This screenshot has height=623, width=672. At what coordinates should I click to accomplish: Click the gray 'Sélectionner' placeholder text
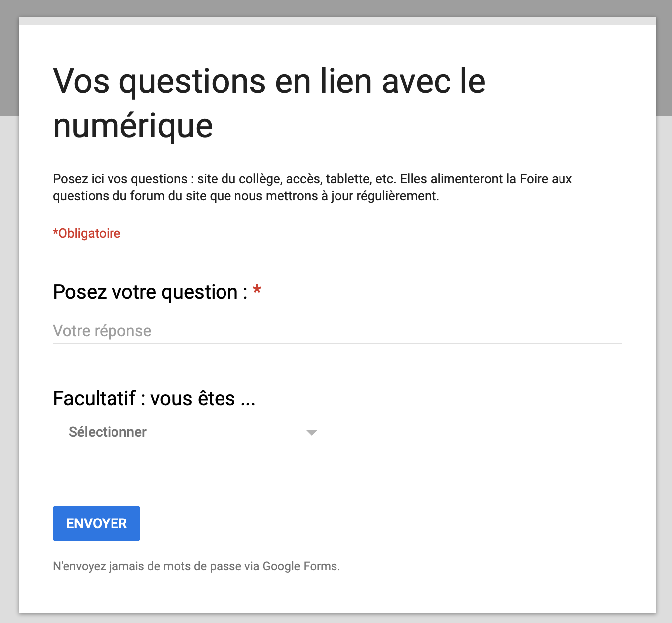[108, 432]
